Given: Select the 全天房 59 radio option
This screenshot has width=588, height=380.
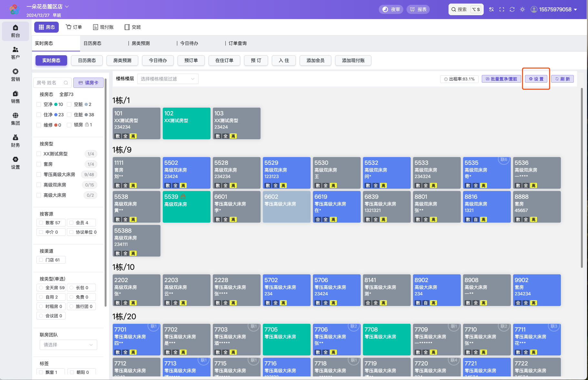Looking at the screenshot, I should point(41,288).
